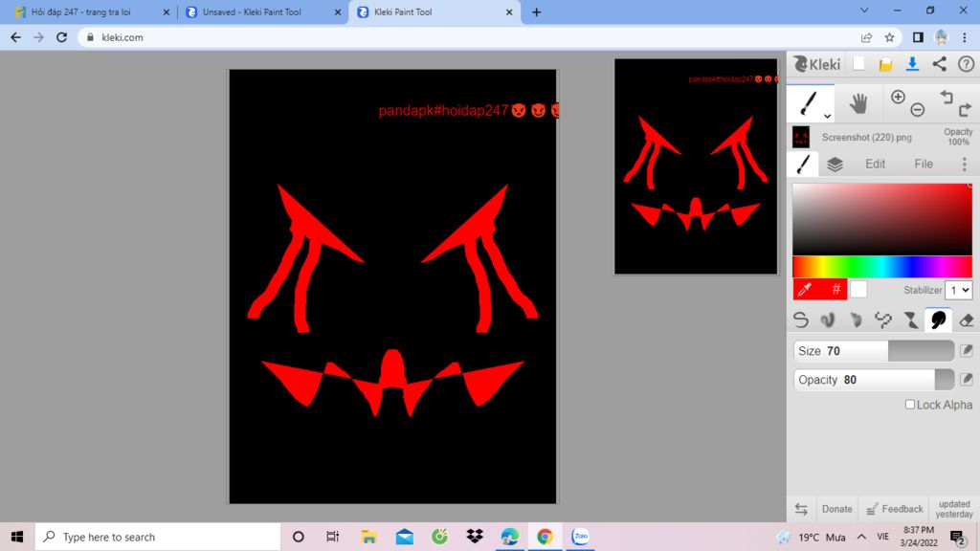Open the three-dot more options menu

click(x=965, y=164)
